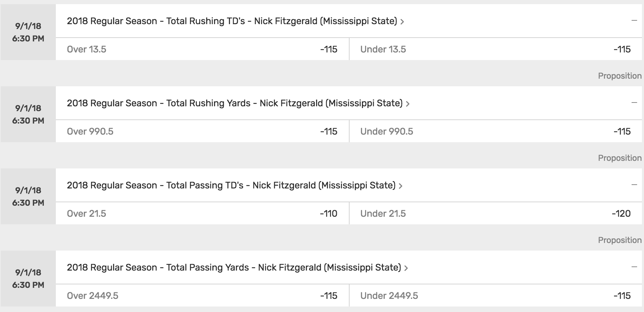644x312 pixels.
Task: Click the Proposition label above Rushing Yards
Action: coord(620,76)
